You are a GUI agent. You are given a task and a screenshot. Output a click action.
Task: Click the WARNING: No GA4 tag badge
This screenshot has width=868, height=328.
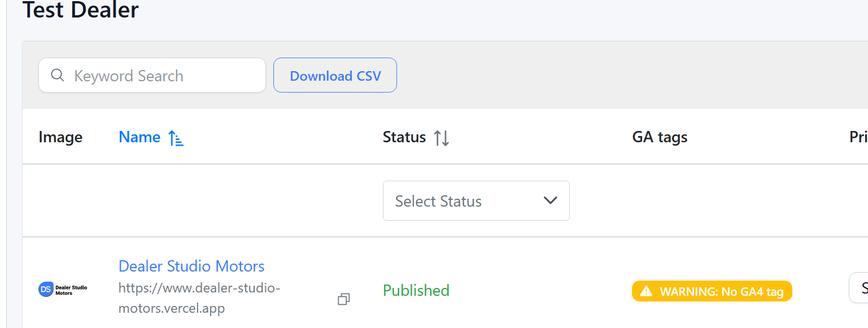click(x=712, y=291)
